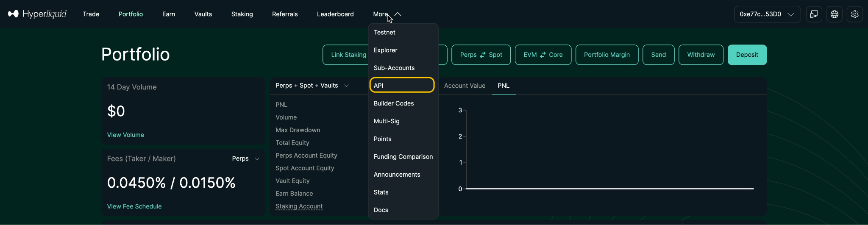Click the $0 14 Day Volume value
The width and height of the screenshot is (868, 225).
point(116,111)
